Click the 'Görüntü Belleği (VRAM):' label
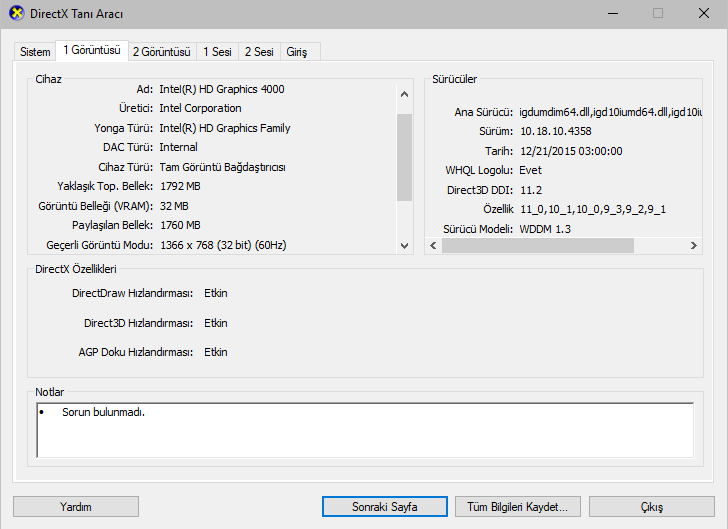Image resolution: width=728 pixels, height=529 pixels. pyautogui.click(x=96, y=206)
